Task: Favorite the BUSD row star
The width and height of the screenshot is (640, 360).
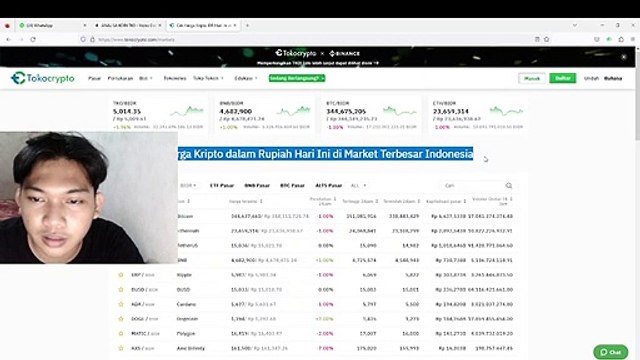Action: [121, 290]
